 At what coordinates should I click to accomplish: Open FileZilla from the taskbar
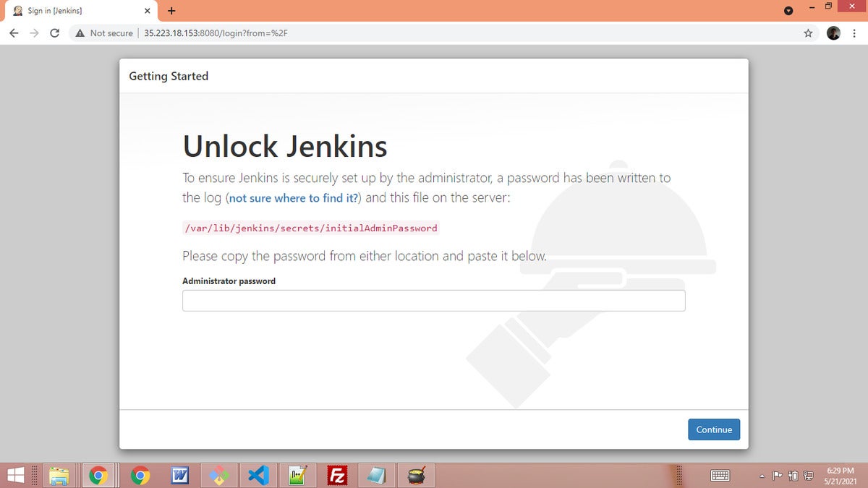(337, 475)
